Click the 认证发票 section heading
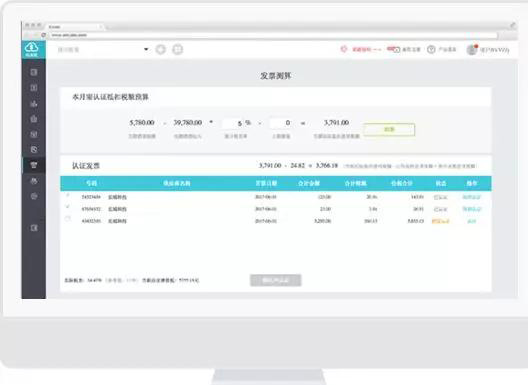The height and width of the screenshot is (385, 528). 86,166
